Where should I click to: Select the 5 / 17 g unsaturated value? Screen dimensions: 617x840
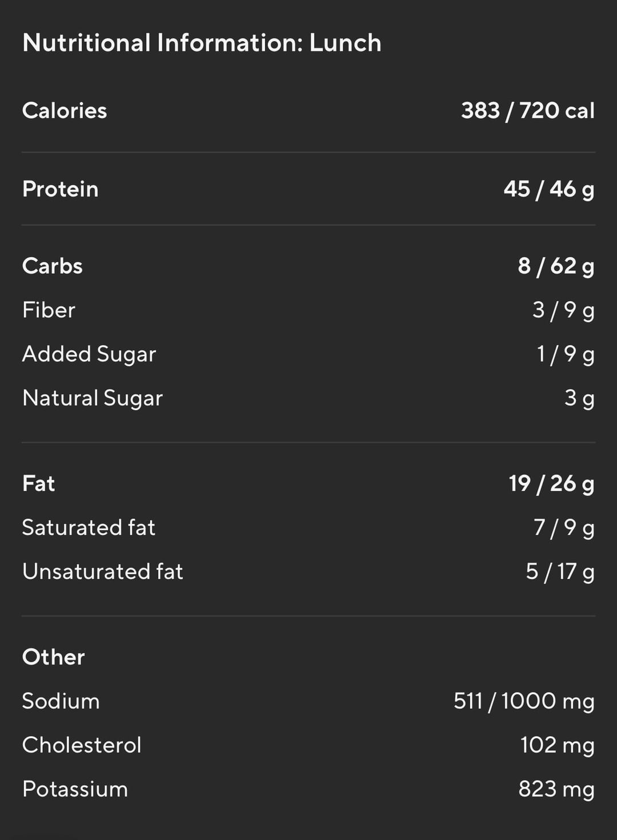[x=560, y=572]
